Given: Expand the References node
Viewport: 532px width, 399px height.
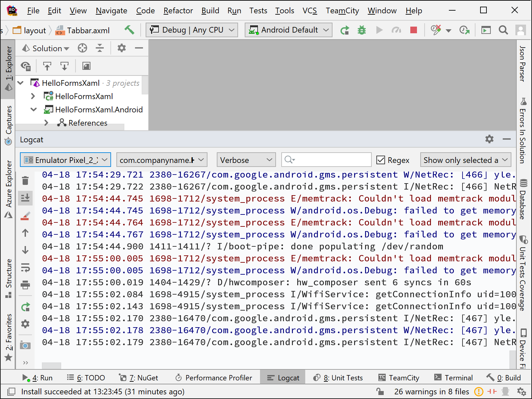Looking at the screenshot, I should click(x=46, y=123).
